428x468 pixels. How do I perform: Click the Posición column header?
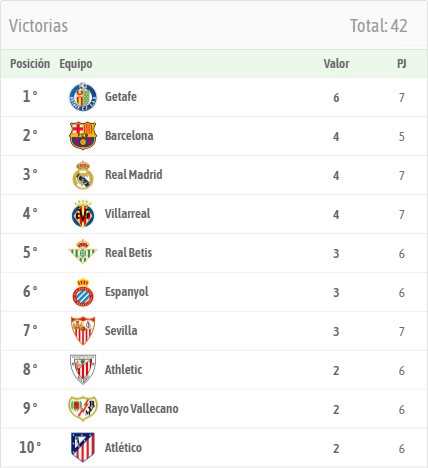[30, 64]
